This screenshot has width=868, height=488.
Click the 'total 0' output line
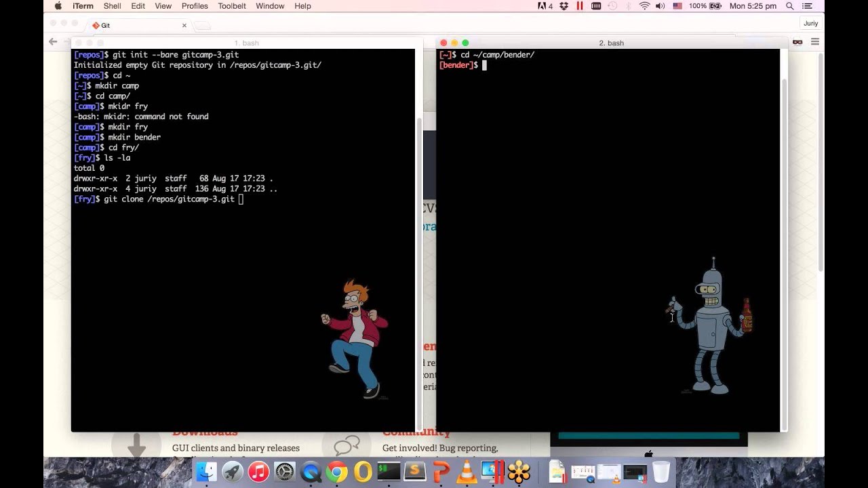pos(89,168)
